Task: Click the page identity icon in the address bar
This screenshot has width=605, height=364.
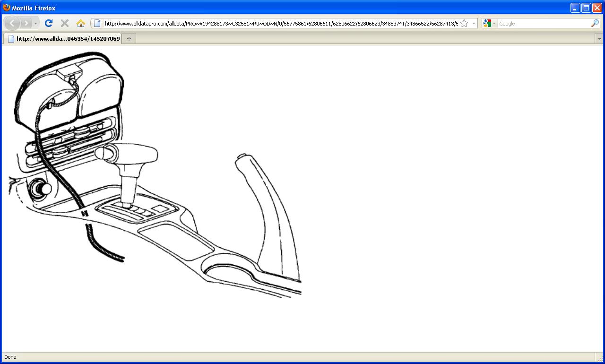Action: 97,23
